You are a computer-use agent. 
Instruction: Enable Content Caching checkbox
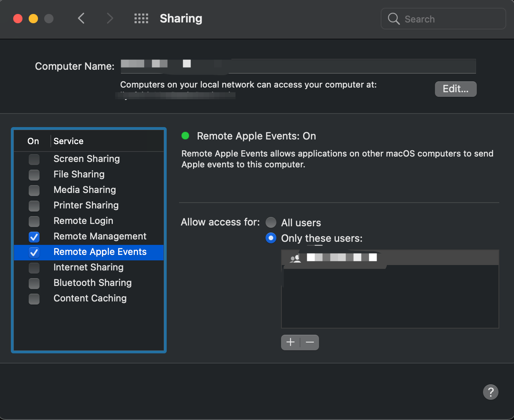(34, 299)
